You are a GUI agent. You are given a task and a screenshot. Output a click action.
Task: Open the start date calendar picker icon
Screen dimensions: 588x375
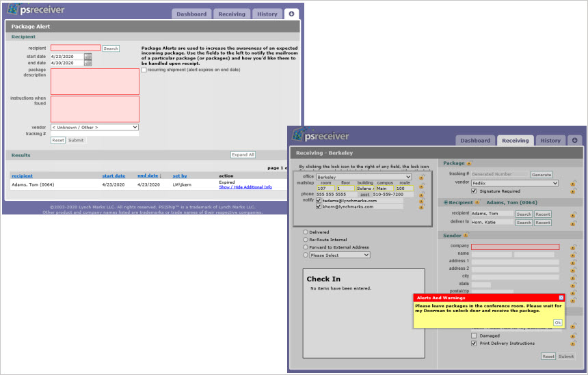point(88,57)
